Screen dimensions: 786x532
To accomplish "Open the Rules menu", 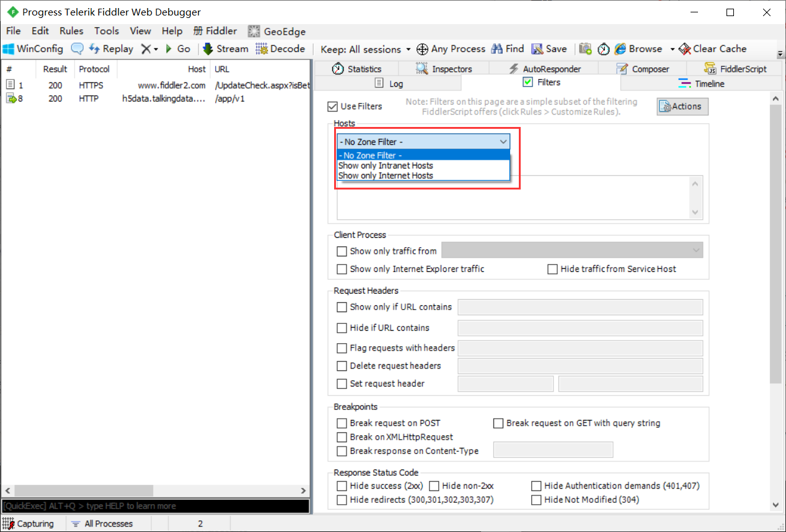I will (x=71, y=31).
